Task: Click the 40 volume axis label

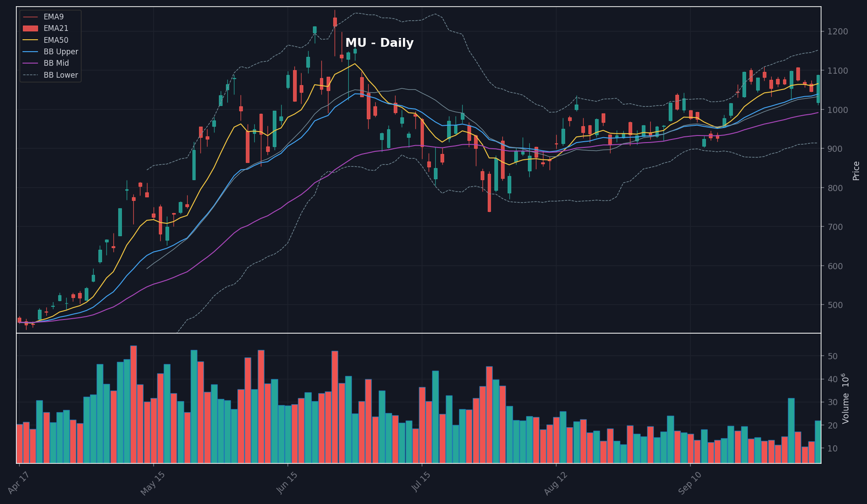Action: 833,379
